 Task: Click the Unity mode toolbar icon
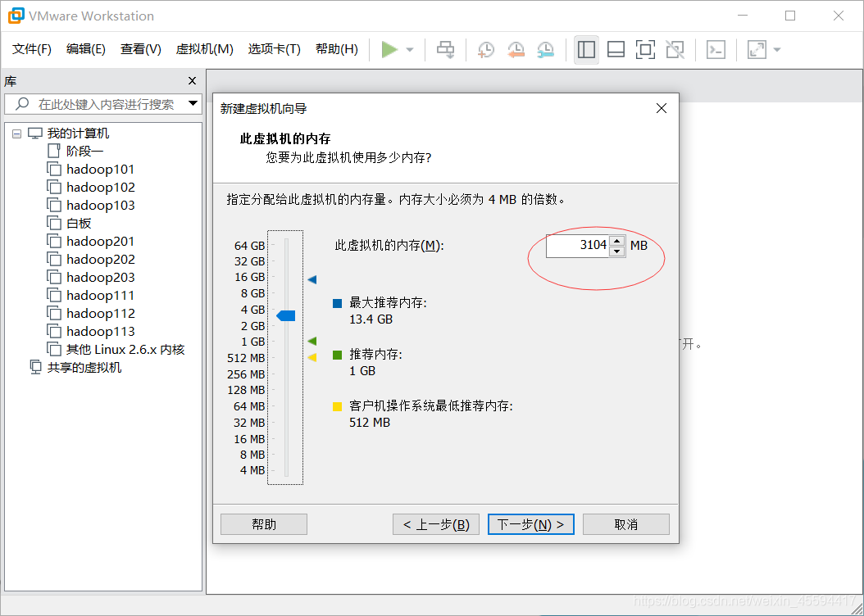[675, 49]
